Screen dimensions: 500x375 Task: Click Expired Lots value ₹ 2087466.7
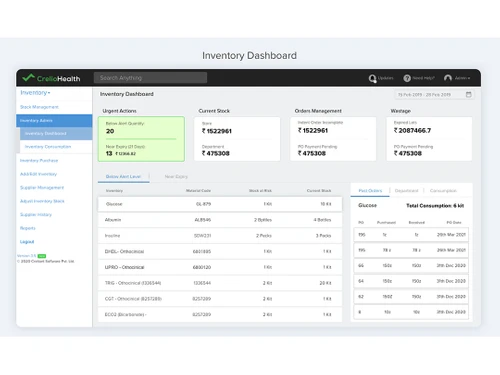tap(412, 131)
